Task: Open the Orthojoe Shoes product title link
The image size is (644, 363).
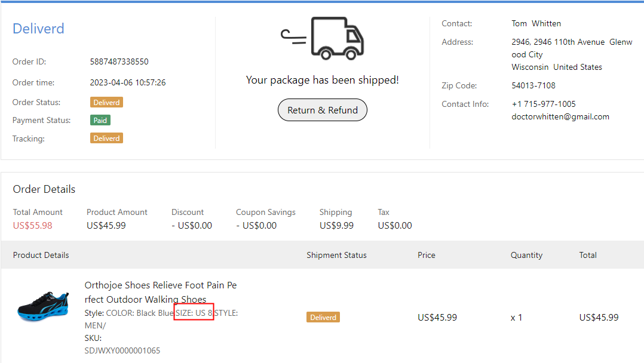Action: click(x=161, y=293)
